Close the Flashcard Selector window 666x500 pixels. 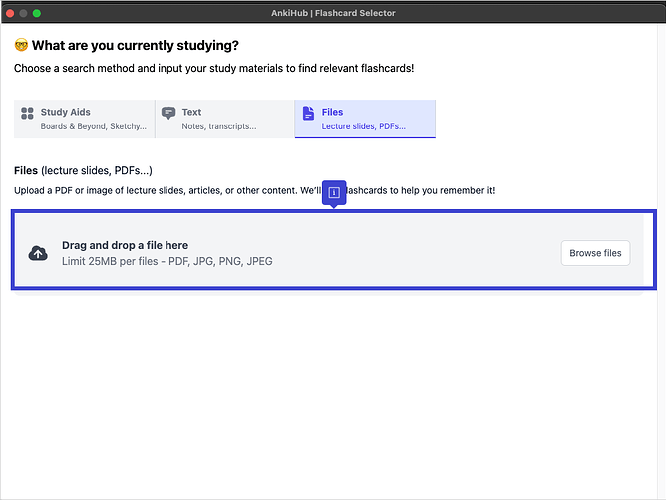click(x=11, y=13)
